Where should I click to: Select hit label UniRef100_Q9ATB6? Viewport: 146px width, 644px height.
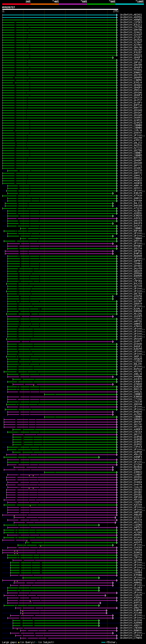[x=131, y=30]
